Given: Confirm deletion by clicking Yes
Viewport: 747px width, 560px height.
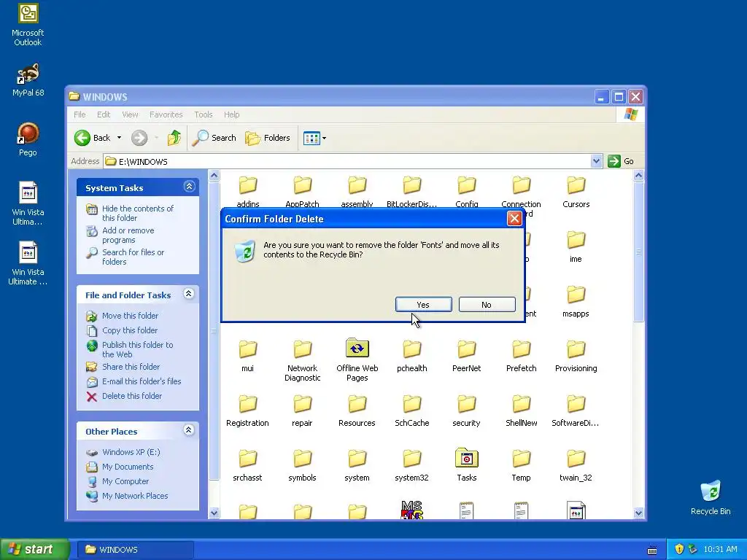Looking at the screenshot, I should 424,305.
